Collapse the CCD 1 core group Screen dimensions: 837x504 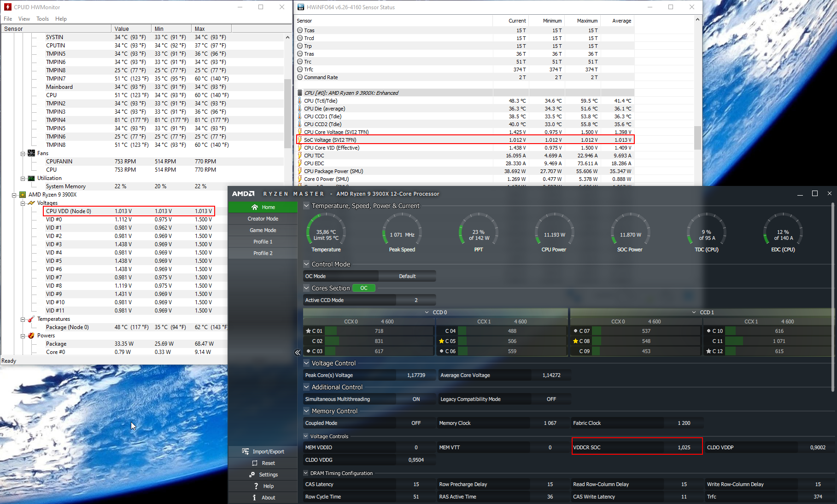click(694, 313)
